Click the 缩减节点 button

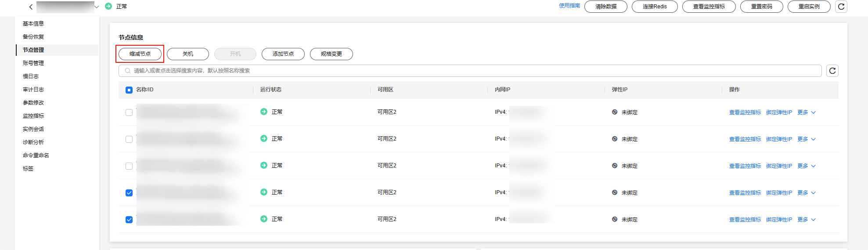(140, 54)
